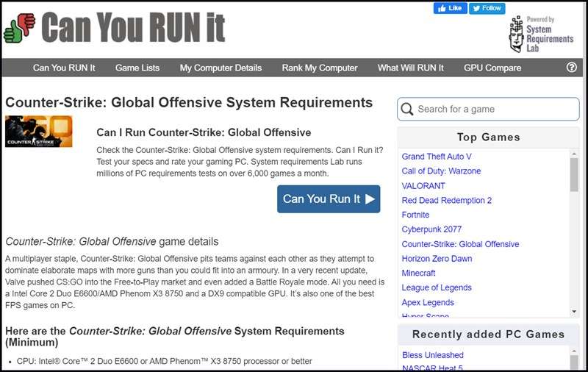
Task: Click the Can I Run Counter-Strike subheading
Action: (204, 132)
